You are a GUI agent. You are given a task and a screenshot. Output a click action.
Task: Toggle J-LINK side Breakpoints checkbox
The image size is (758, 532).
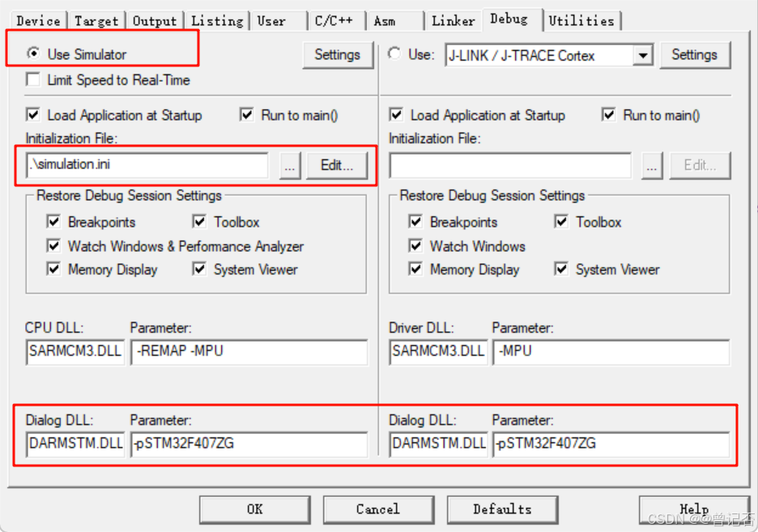coord(415,221)
